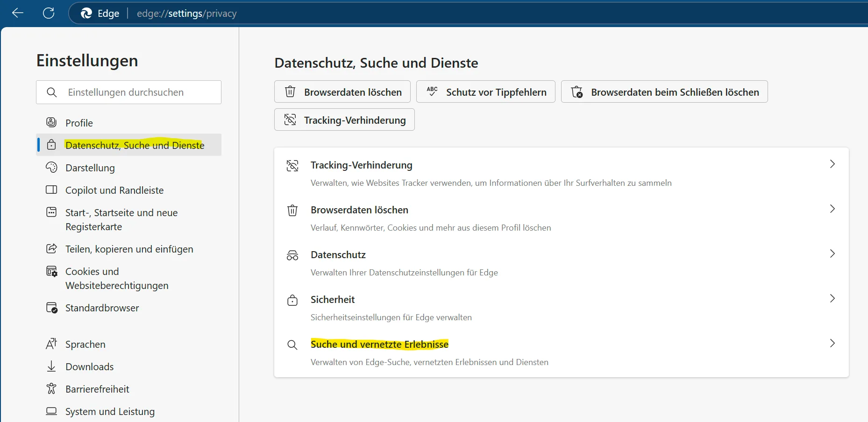
Task: Expand the Tracking-Verhinderung row chevron
Action: 832,164
